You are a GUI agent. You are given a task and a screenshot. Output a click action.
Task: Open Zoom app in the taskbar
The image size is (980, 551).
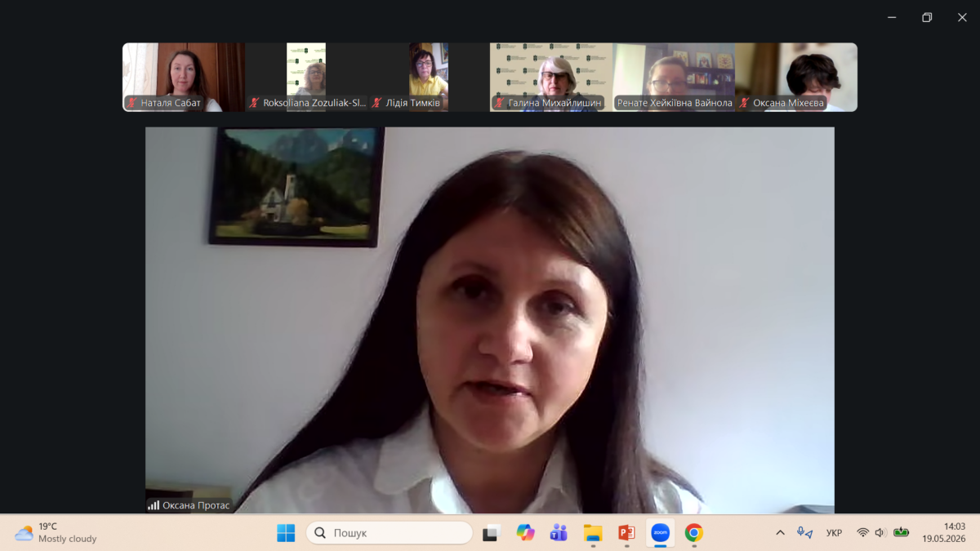pos(660,533)
